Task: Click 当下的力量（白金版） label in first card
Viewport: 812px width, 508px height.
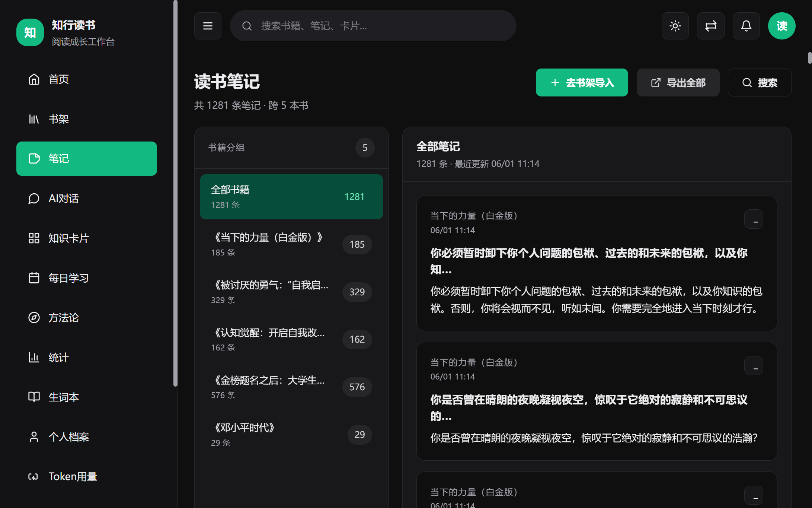Action: (x=474, y=216)
